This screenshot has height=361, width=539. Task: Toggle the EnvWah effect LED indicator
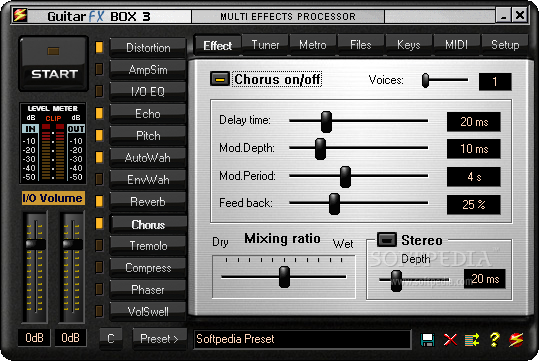pyautogui.click(x=99, y=179)
